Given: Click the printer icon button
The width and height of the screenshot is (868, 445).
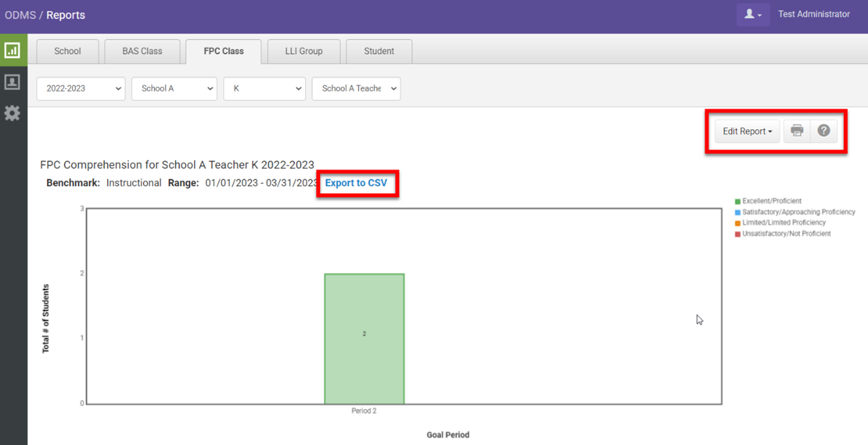Looking at the screenshot, I should [797, 131].
